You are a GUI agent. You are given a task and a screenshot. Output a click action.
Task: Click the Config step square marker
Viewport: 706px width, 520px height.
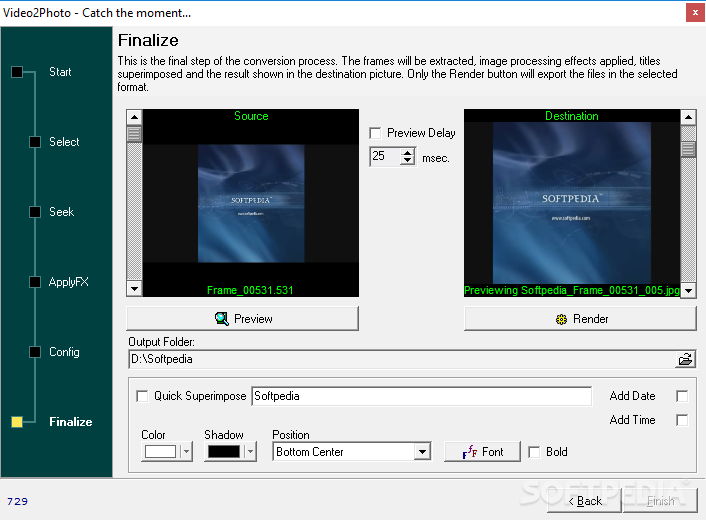pyautogui.click(x=35, y=352)
